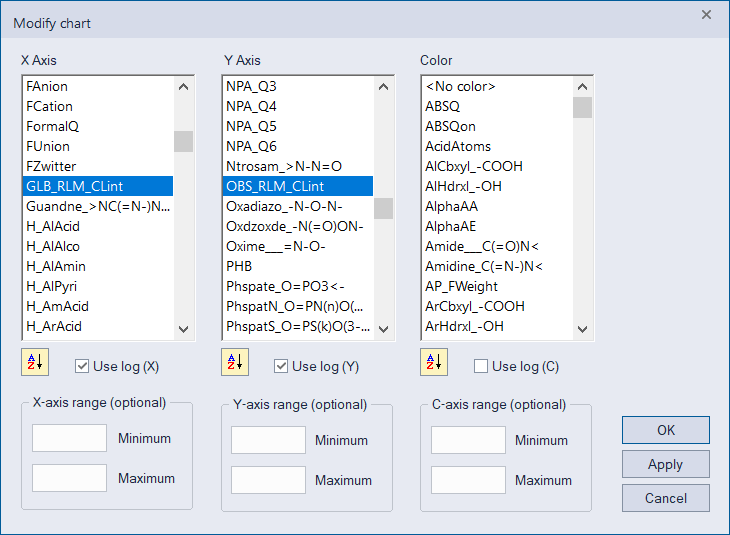Select FAnion in the X Axis list
The height and width of the screenshot is (535, 730).
coord(98,87)
